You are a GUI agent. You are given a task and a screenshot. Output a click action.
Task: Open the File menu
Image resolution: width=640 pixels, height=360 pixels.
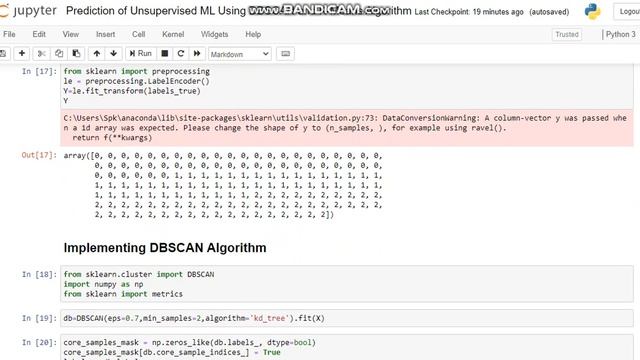[x=9, y=34]
